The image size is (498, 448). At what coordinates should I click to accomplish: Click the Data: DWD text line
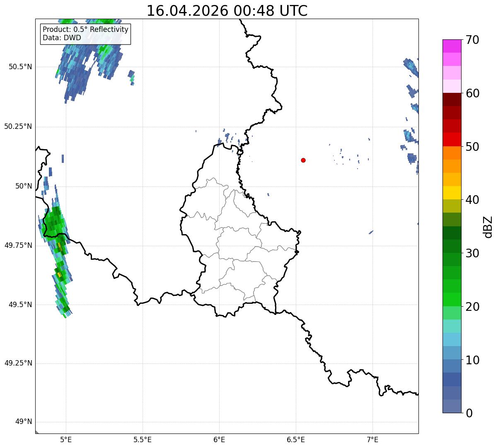coord(62,38)
